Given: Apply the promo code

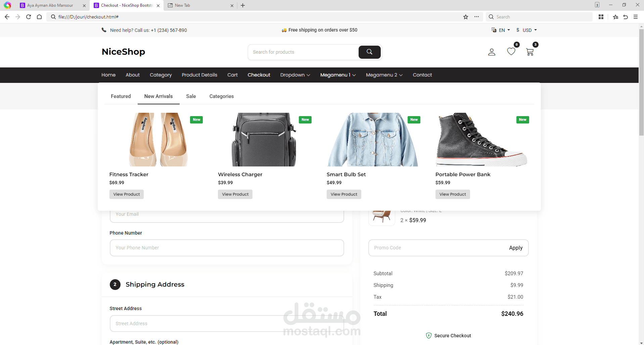Looking at the screenshot, I should [x=516, y=248].
